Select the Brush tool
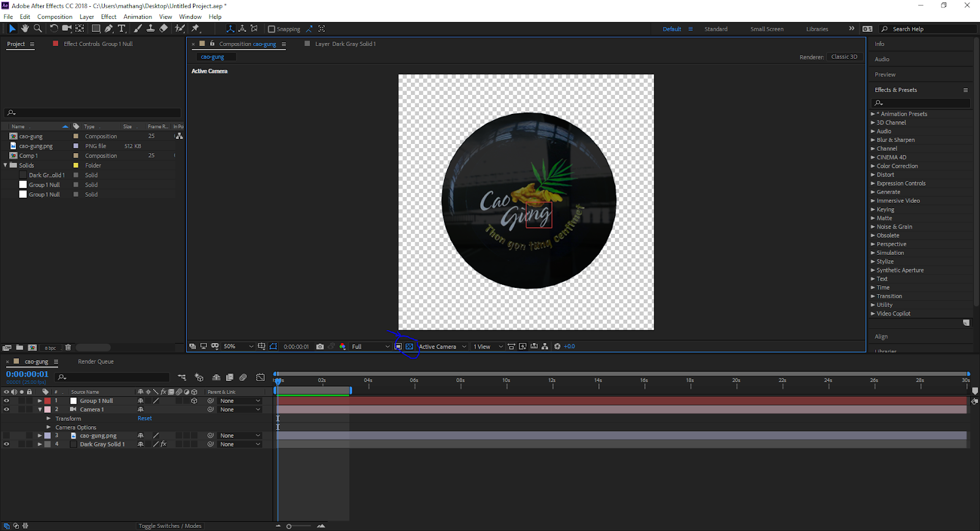 [x=138, y=28]
